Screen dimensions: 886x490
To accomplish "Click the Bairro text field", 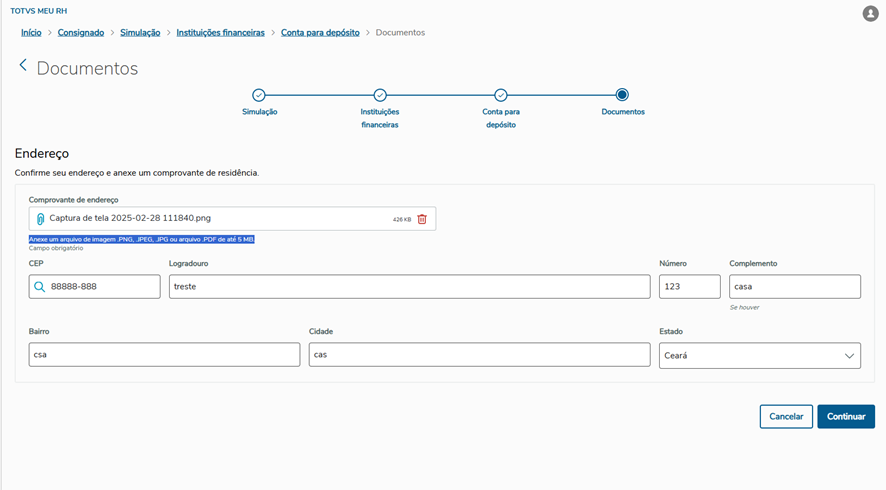I will [x=164, y=355].
